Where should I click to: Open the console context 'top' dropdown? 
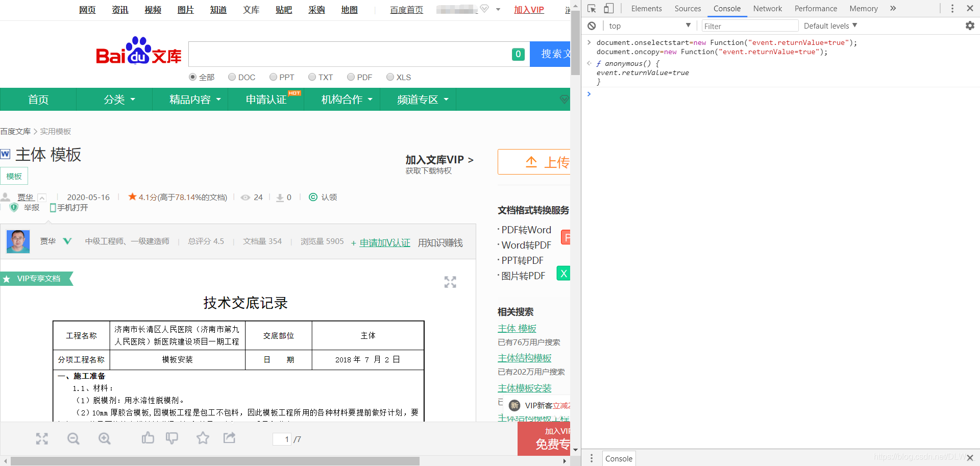point(649,26)
